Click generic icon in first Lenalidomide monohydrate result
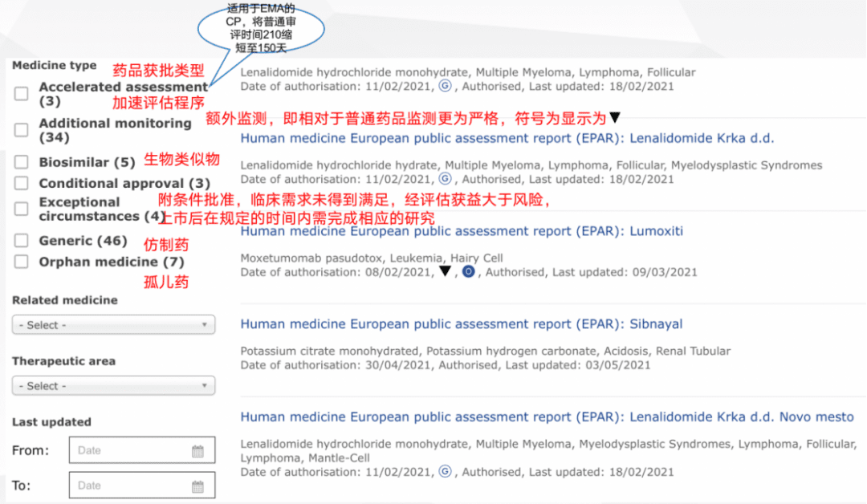This screenshot has width=867, height=504. (445, 86)
